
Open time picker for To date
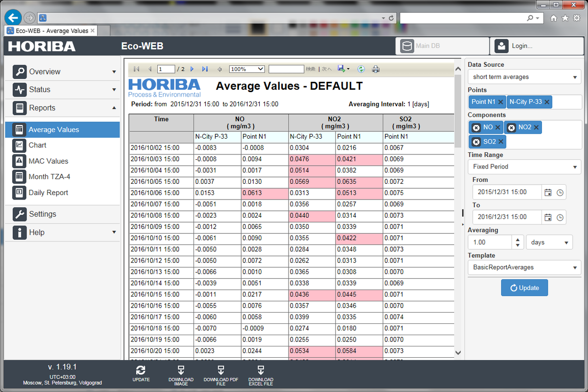(560, 217)
